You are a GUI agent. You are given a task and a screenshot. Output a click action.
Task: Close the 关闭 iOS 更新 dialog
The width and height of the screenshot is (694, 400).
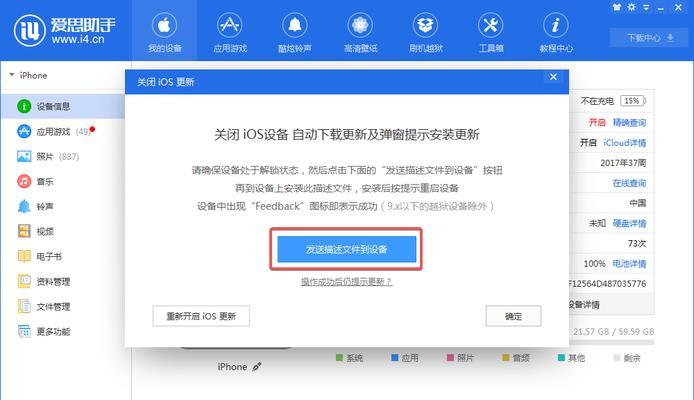[553, 77]
